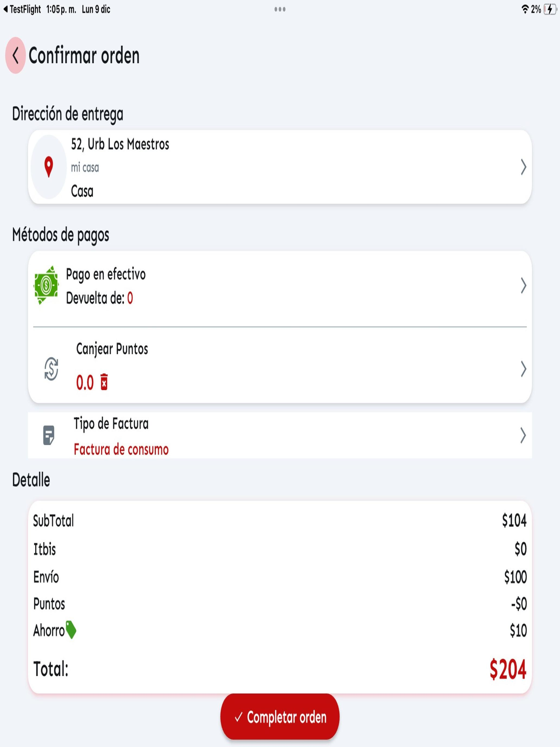The width and height of the screenshot is (560, 747).
Task: Tap the green cash bill icon
Action: coord(46,285)
